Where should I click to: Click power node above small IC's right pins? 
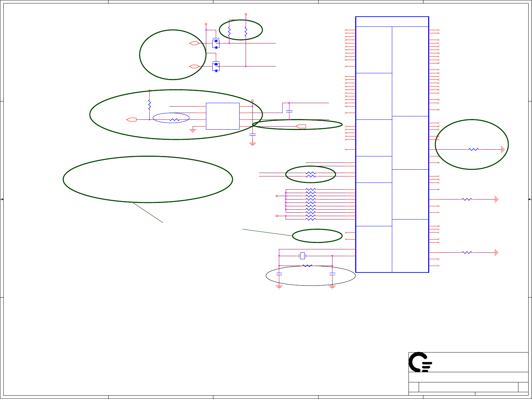252,101
